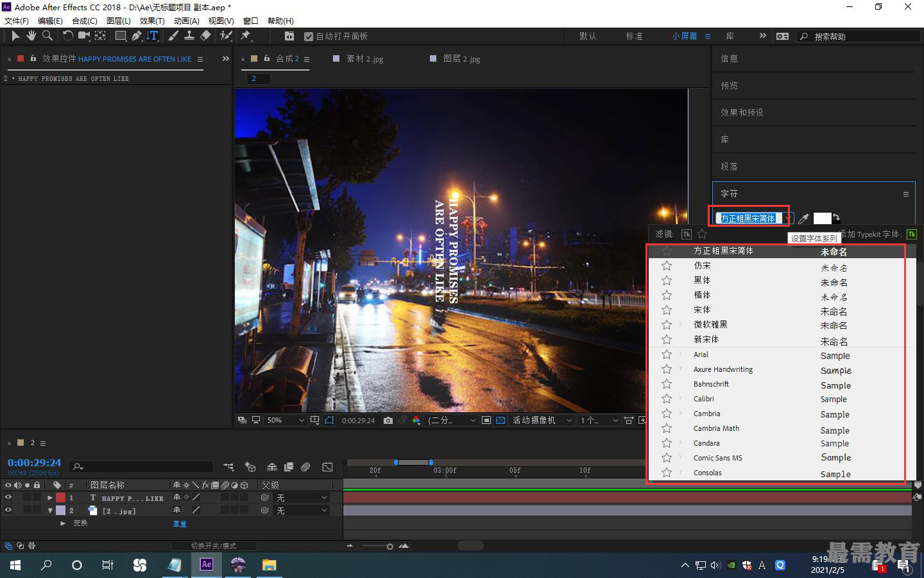Toggle the 自动打开面板 checkbox
Viewport: 924px width, 578px height.
[x=309, y=37]
